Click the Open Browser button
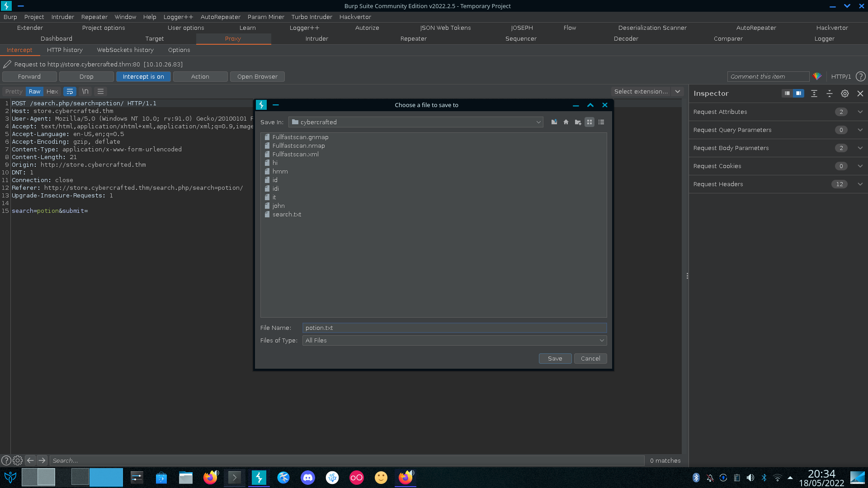The image size is (868, 488). (257, 76)
